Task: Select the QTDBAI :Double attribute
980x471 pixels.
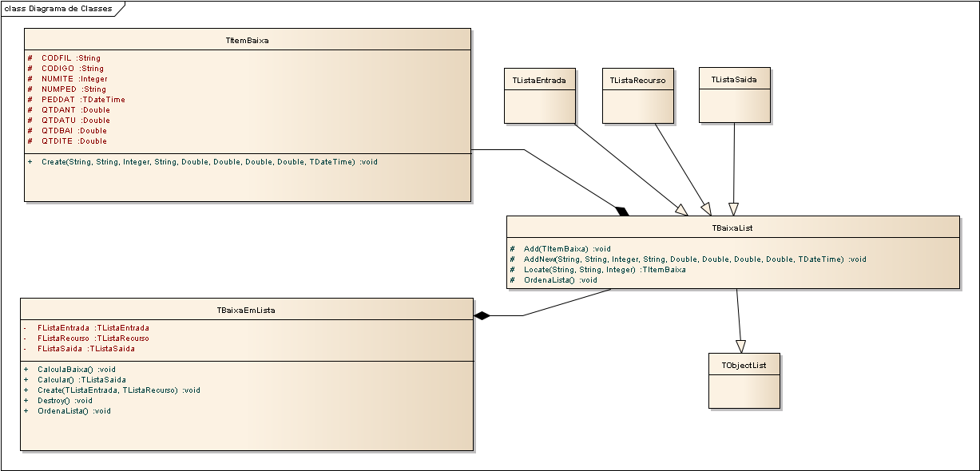Action: tap(74, 131)
